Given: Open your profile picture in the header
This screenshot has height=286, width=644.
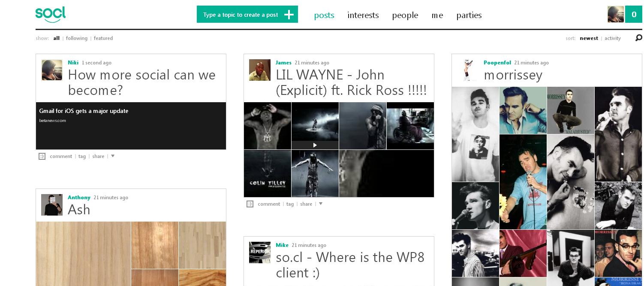Looking at the screenshot, I should (x=616, y=14).
